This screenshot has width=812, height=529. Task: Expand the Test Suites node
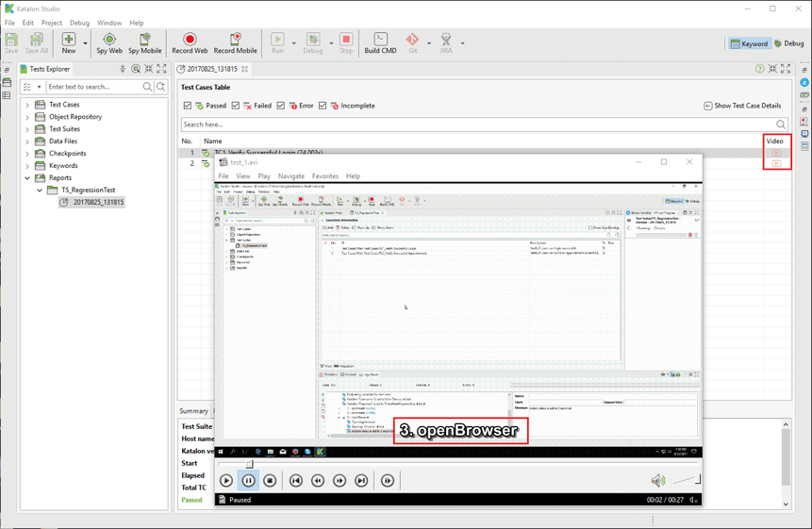coord(27,129)
